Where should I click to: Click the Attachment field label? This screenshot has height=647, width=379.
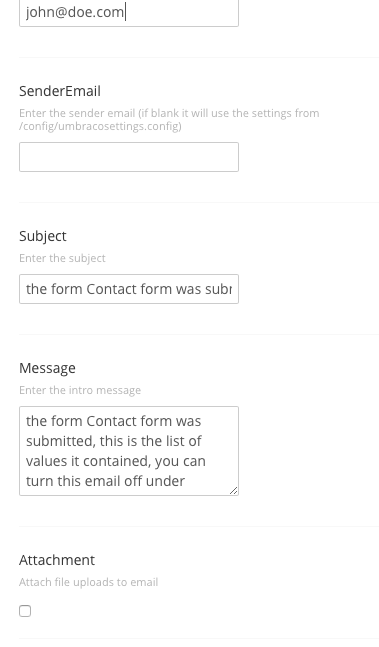click(x=57, y=560)
